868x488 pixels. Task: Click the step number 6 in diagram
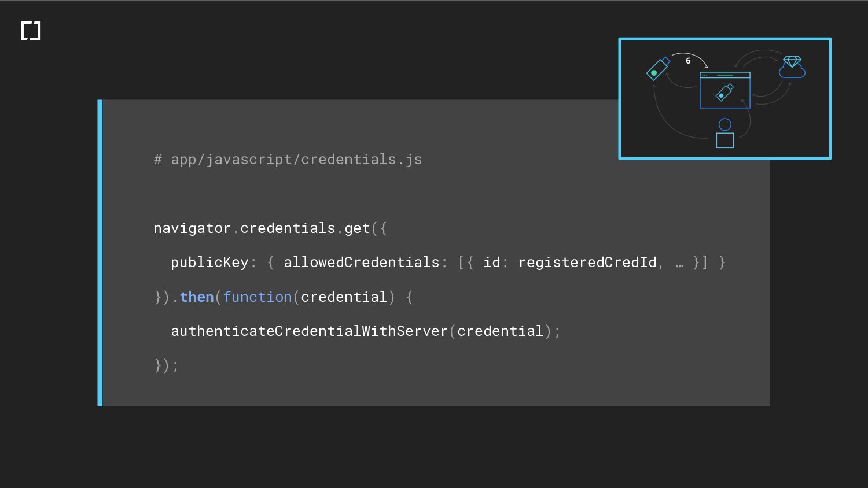tap(688, 61)
